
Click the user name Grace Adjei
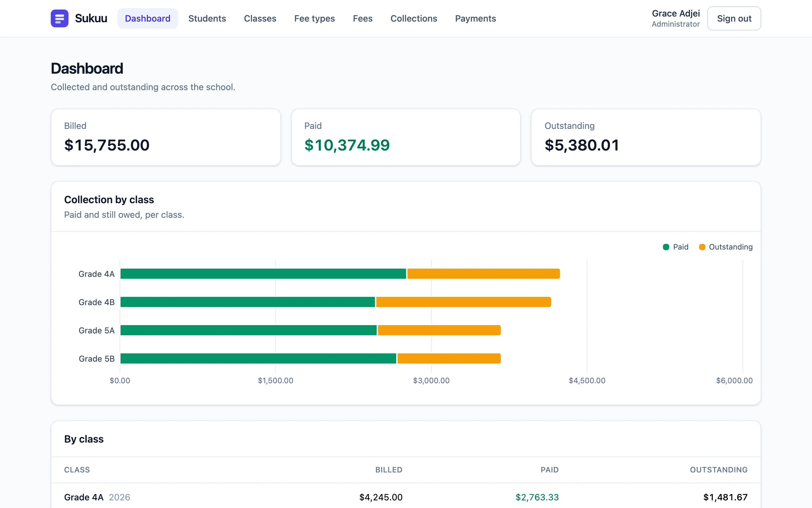coord(676,13)
